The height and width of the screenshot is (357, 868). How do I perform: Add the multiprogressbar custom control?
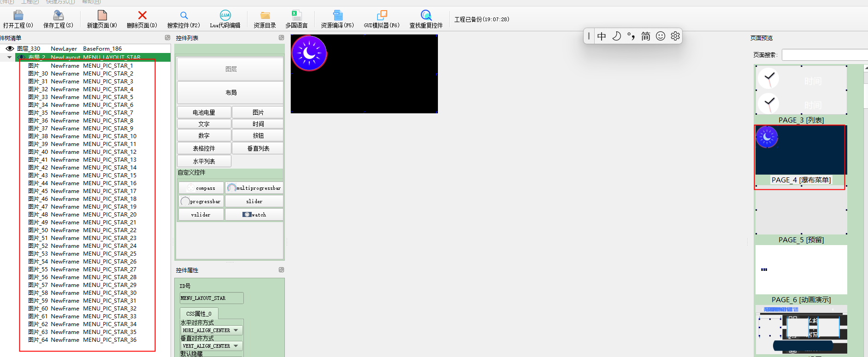pyautogui.click(x=254, y=188)
